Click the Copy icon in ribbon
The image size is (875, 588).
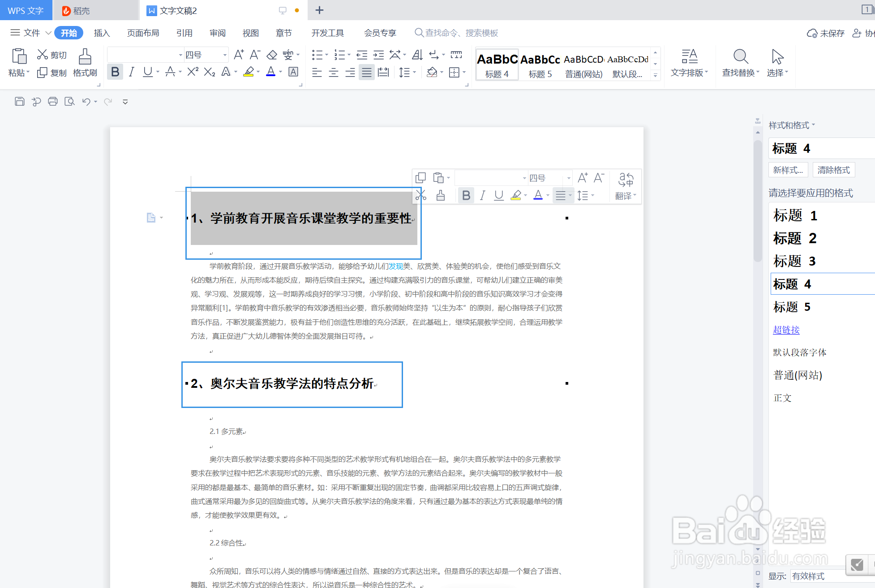coord(43,73)
